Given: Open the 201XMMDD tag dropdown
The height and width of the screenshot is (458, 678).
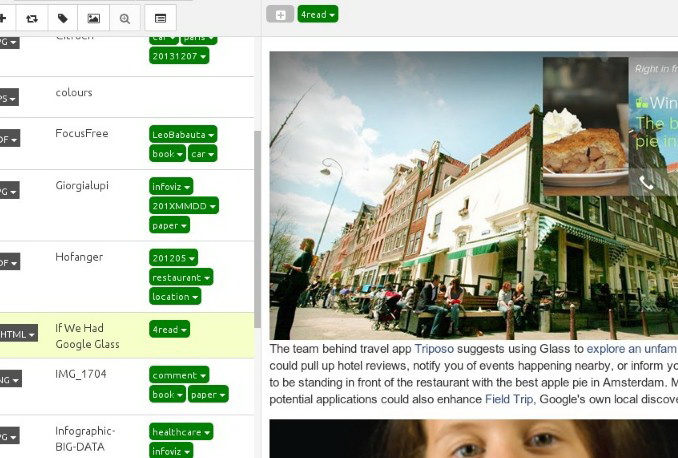Looking at the screenshot, I should 184,206.
